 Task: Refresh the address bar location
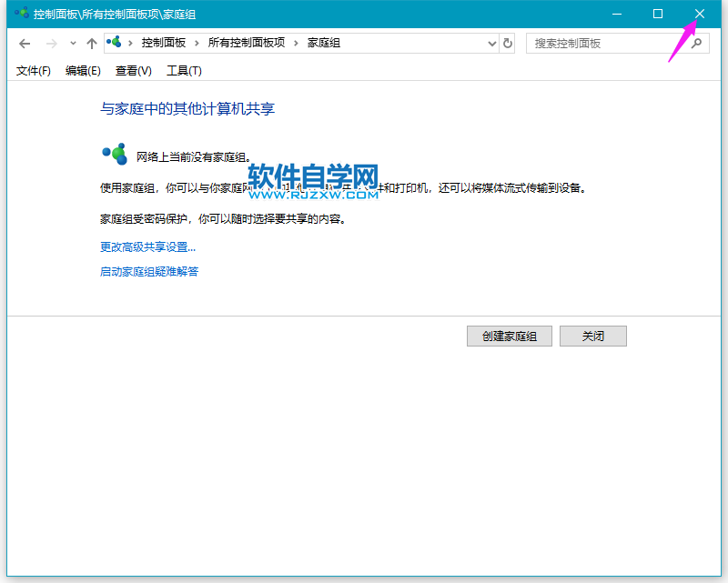pos(508,43)
